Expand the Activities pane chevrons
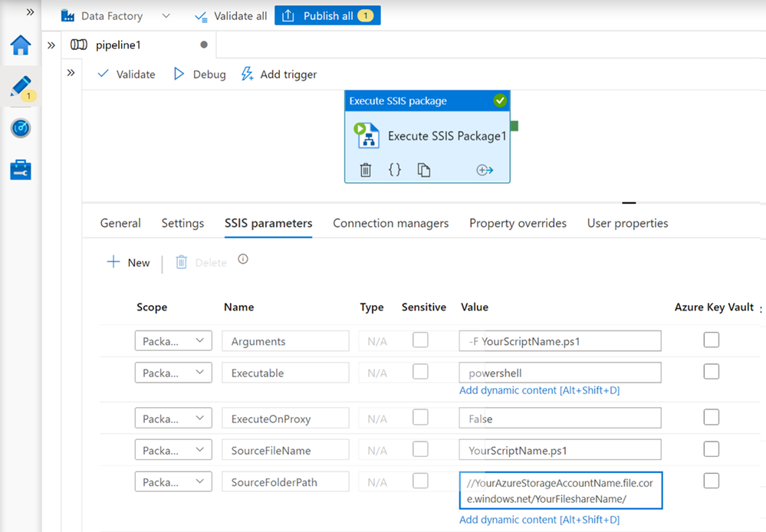This screenshot has height=532, width=766. [71, 73]
